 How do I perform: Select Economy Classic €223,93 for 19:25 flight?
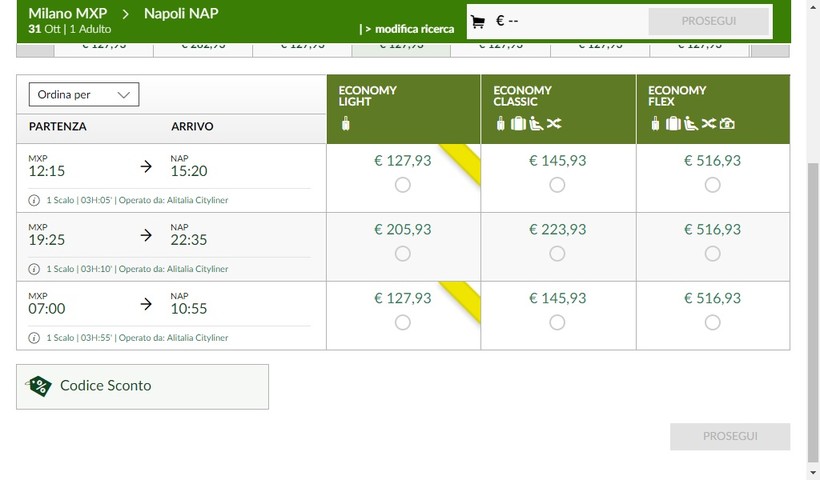pyautogui.click(x=557, y=254)
